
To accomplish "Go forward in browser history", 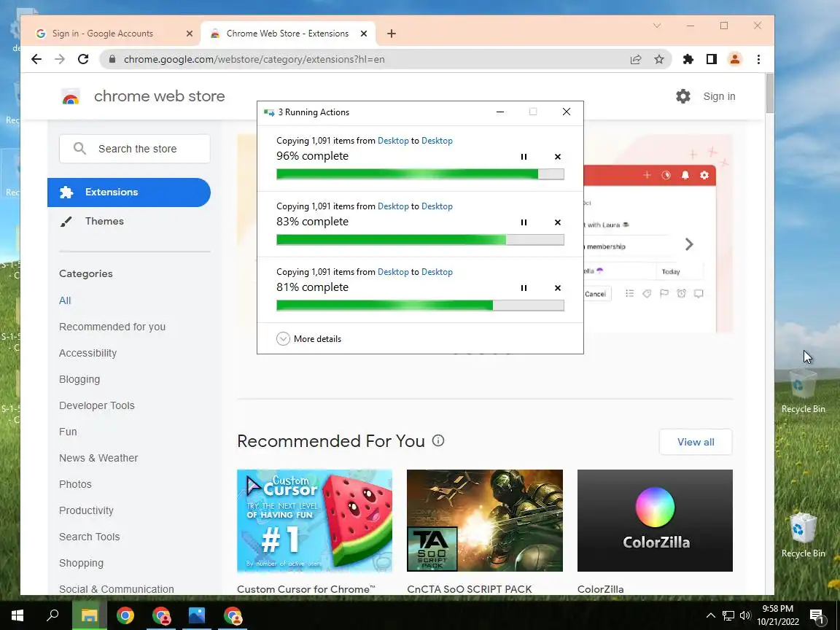I will coord(60,59).
